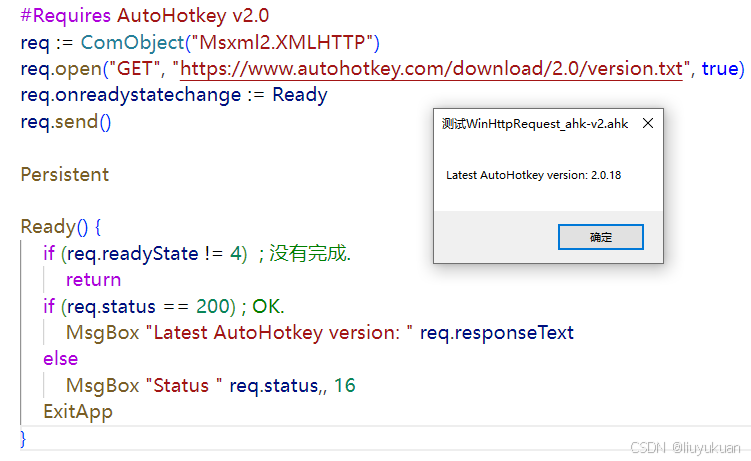Click the else keyword
Viewport: 751px width, 461px height.
pos(60,359)
